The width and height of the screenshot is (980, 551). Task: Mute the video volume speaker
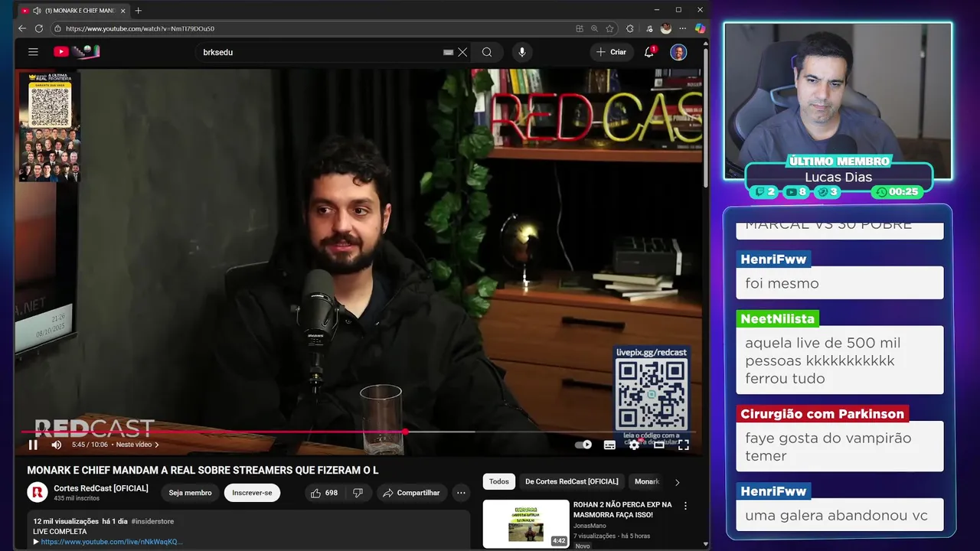57,445
